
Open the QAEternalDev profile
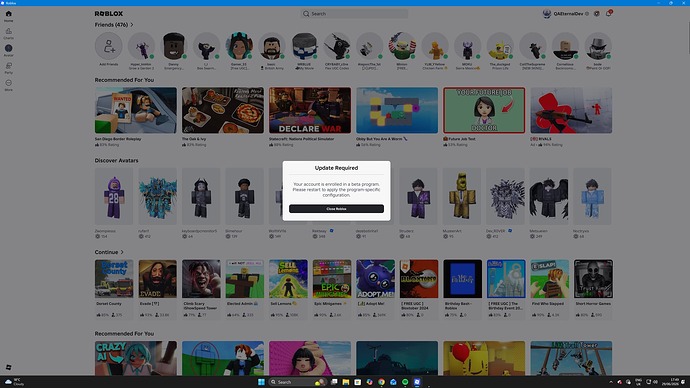pos(565,14)
